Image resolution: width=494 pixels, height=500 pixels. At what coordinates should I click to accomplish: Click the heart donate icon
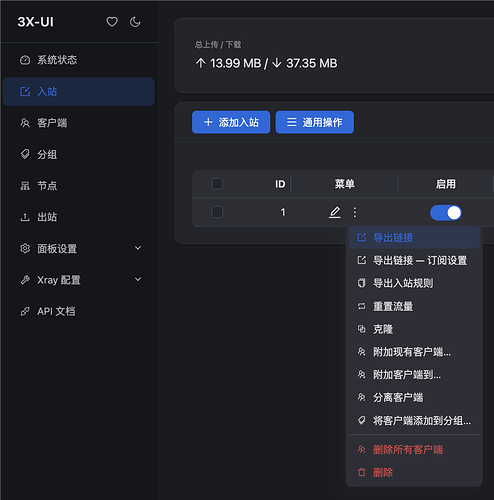112,22
